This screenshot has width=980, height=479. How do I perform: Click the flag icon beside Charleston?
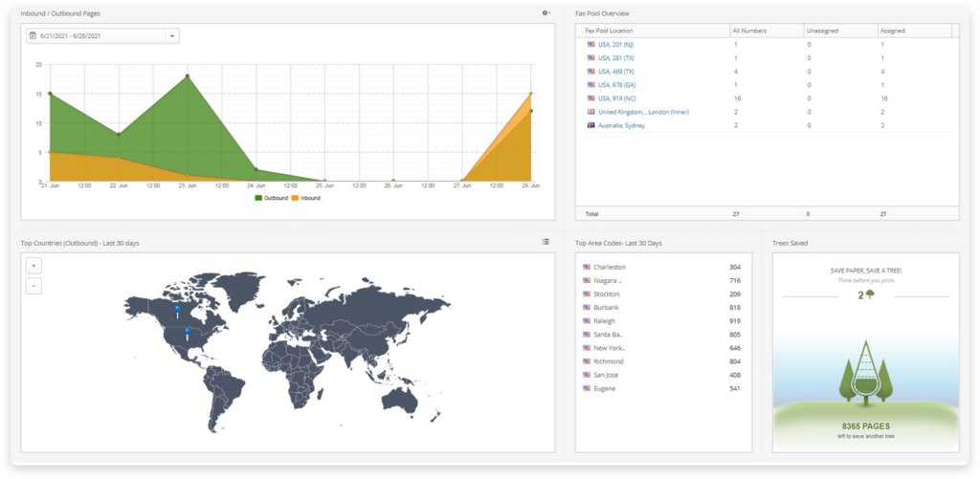587,267
